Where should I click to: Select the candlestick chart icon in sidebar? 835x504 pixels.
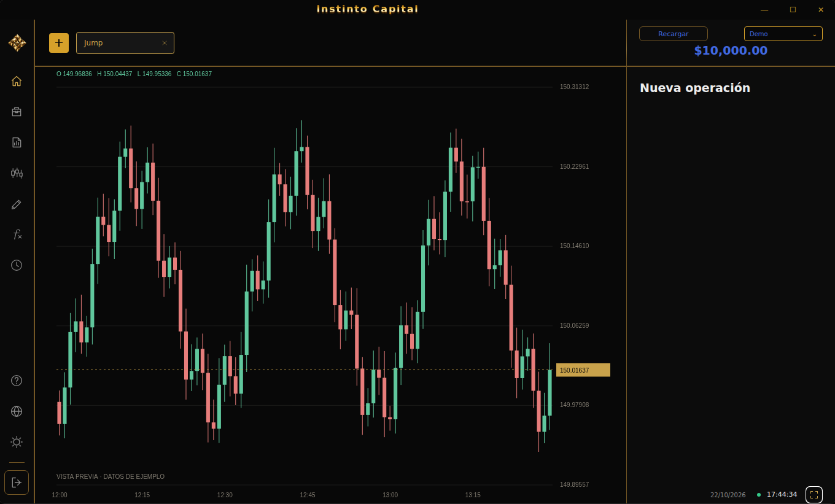(x=17, y=173)
